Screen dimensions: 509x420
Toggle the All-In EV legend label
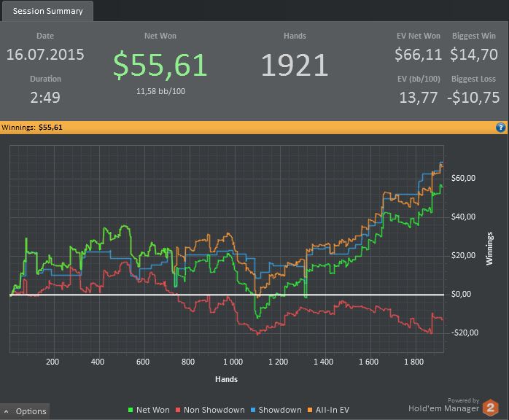point(333,410)
